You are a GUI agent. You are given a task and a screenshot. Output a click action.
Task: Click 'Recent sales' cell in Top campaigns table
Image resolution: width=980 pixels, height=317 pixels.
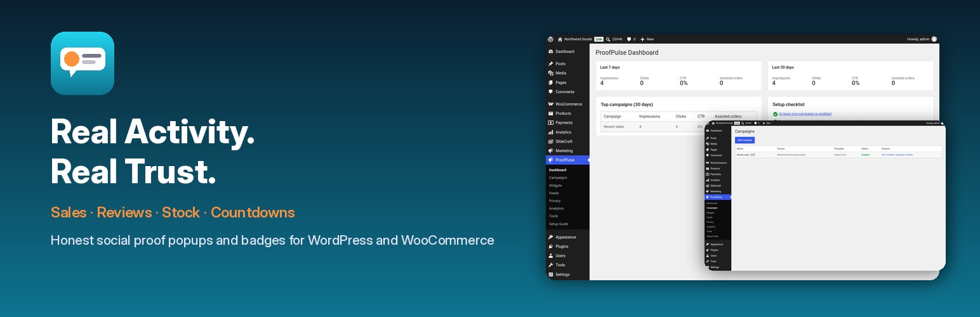coord(614,127)
